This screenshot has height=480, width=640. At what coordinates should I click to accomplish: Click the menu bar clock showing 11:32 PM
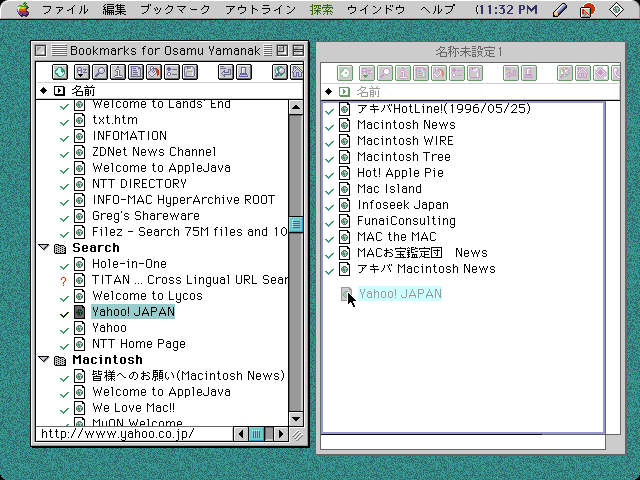click(507, 9)
